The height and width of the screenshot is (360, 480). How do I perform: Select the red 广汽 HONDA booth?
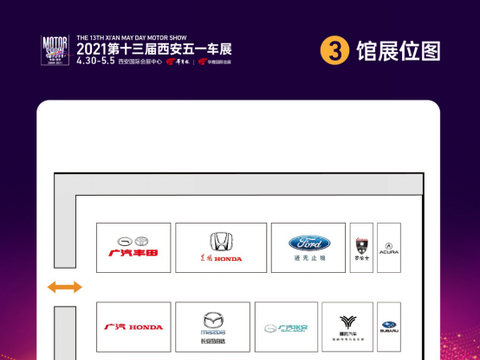point(133,327)
